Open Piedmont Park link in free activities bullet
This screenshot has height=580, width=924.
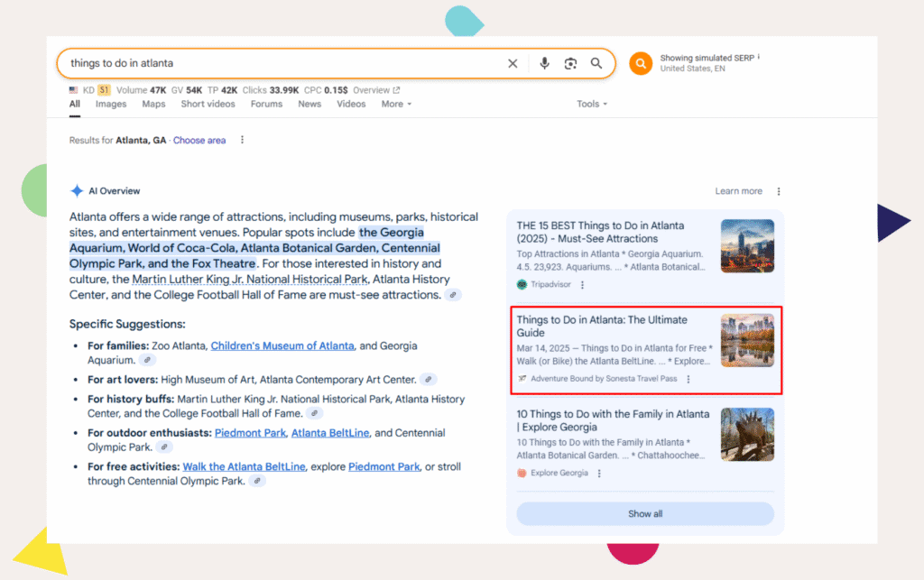click(x=384, y=466)
